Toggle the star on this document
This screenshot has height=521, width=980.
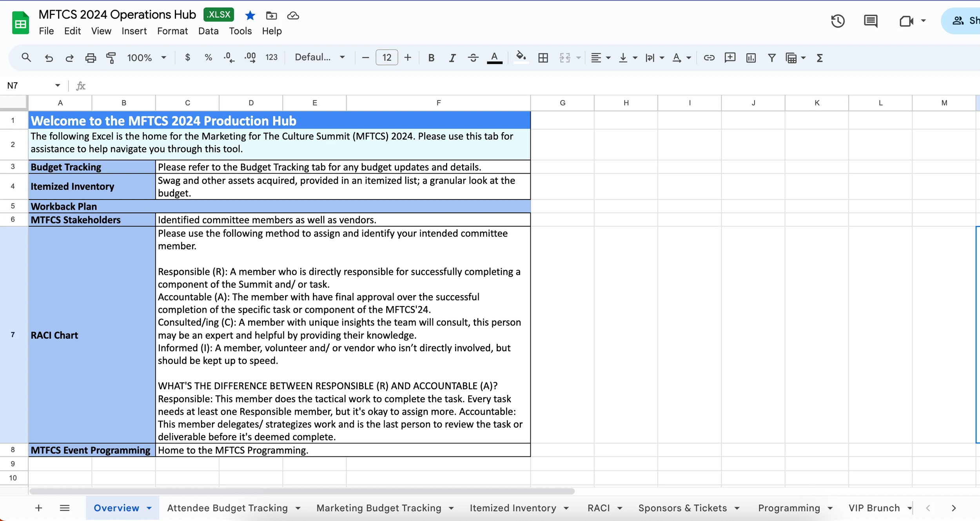250,15
